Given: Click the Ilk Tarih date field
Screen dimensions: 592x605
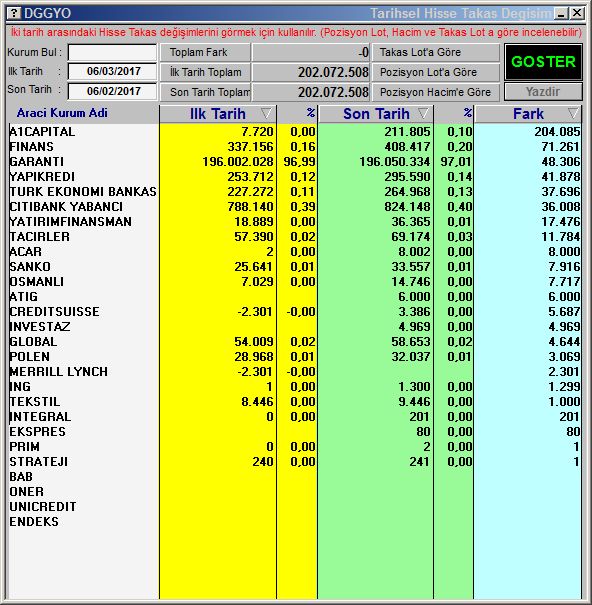Looking at the screenshot, I should point(112,71).
